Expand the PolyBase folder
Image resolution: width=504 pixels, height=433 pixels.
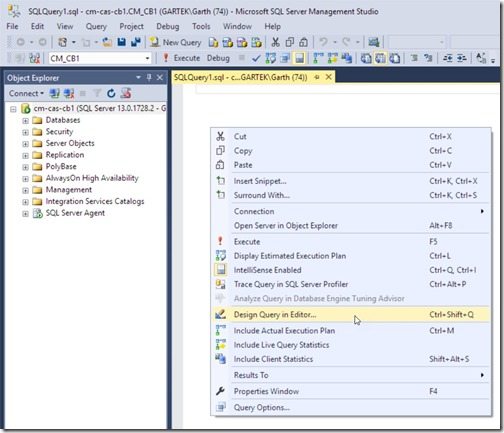coord(25,167)
